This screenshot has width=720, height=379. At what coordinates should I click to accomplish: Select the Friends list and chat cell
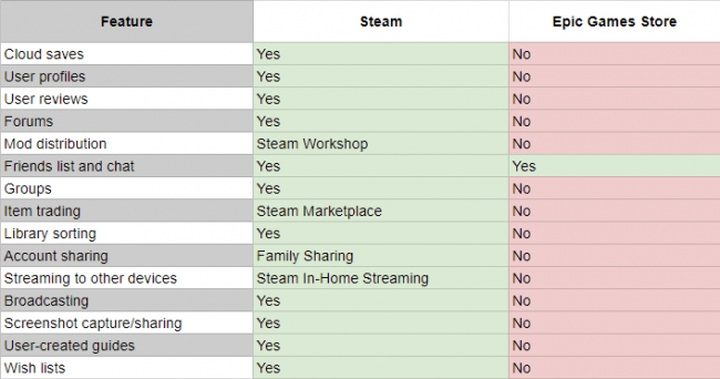(126, 166)
